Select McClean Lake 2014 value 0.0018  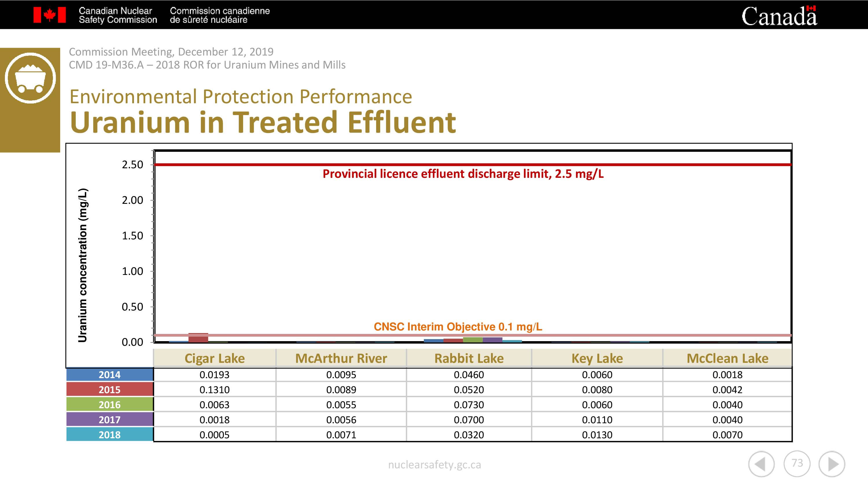(x=727, y=374)
